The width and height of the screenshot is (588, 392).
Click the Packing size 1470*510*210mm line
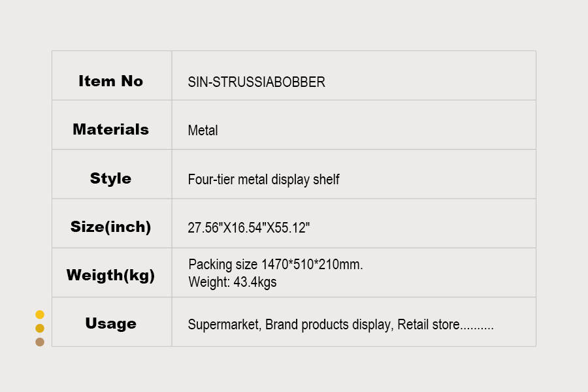pyautogui.click(x=275, y=265)
